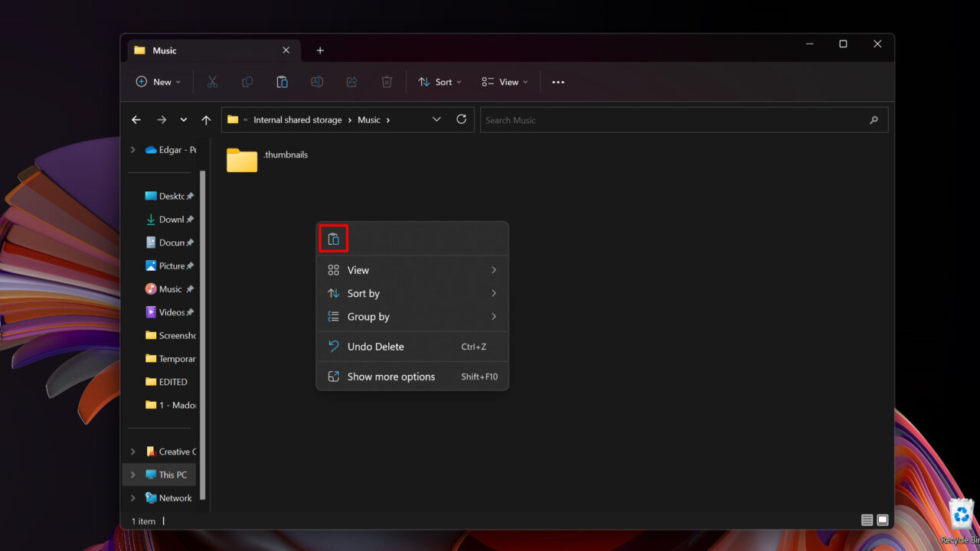Select the Cut icon in the toolbar
The image size is (980, 551).
pos(212,82)
